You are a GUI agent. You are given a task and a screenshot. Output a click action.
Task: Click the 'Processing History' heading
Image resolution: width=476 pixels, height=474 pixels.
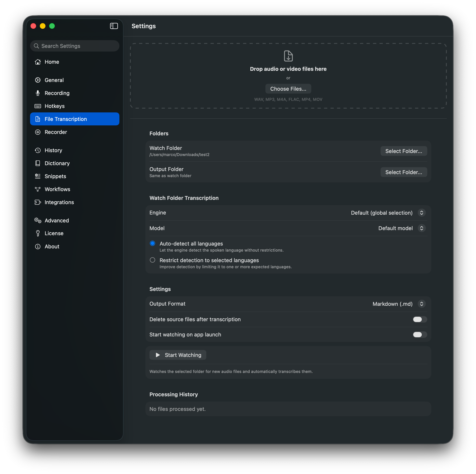point(174,394)
